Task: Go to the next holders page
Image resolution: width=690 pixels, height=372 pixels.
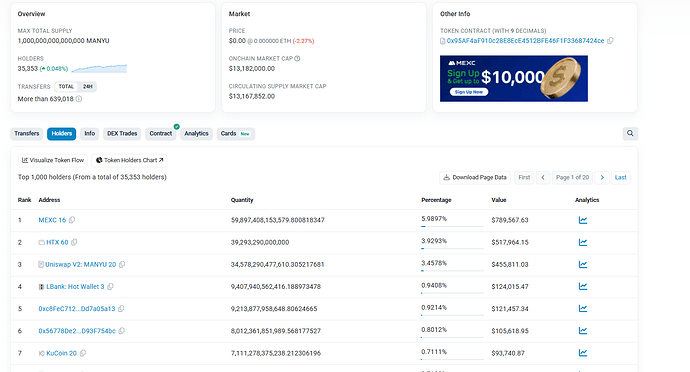Action: point(602,177)
